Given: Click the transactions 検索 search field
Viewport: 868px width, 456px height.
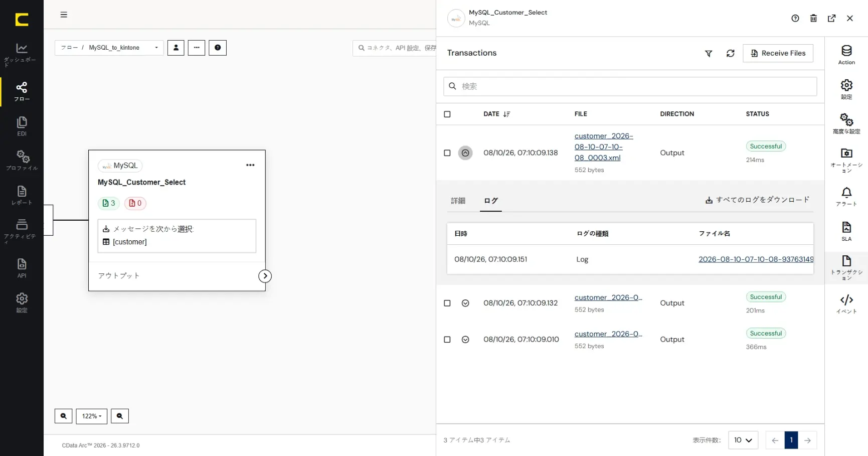Looking at the screenshot, I should (x=630, y=86).
